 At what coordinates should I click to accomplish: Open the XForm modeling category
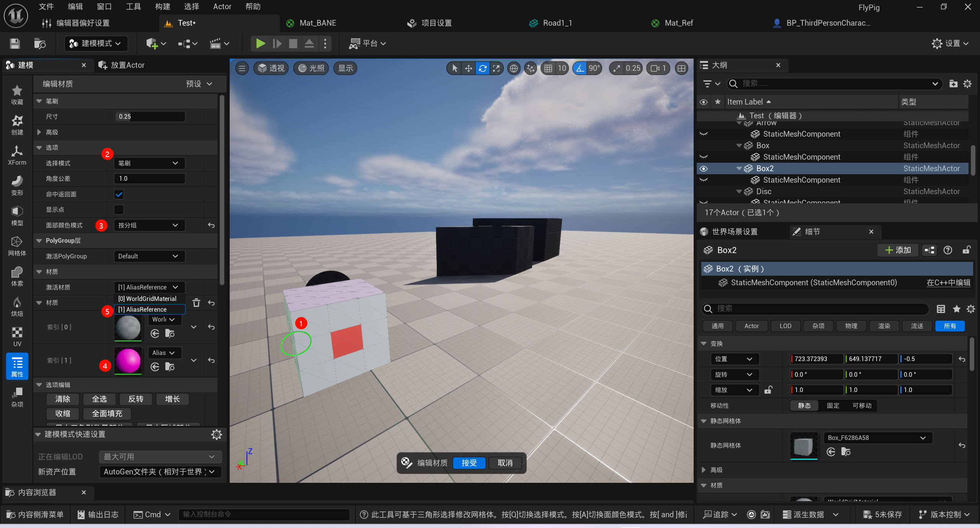click(17, 155)
